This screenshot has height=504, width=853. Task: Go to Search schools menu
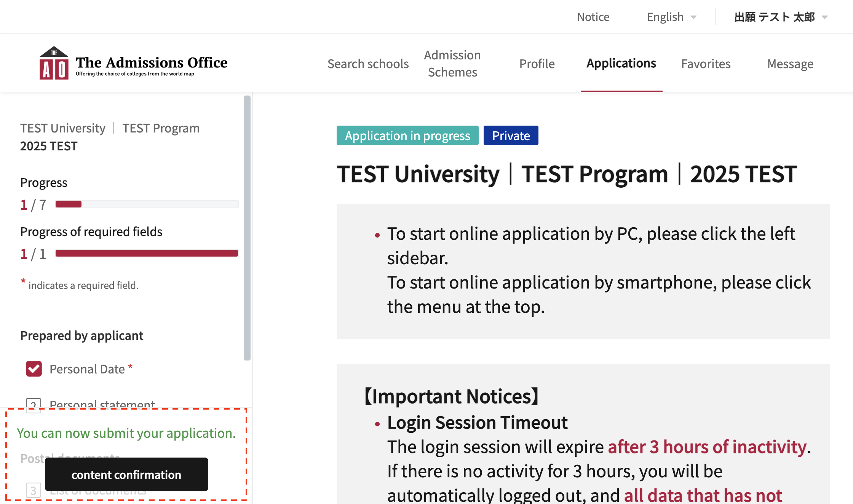point(368,64)
